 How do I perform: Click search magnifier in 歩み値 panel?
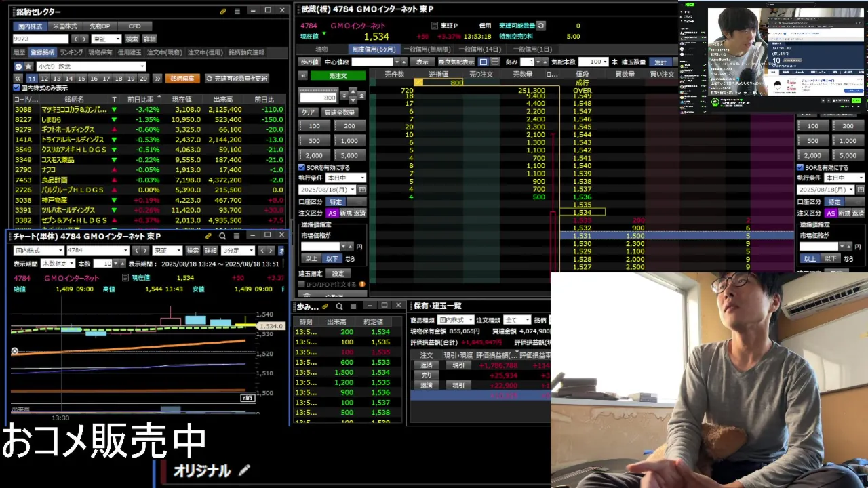coord(340,306)
